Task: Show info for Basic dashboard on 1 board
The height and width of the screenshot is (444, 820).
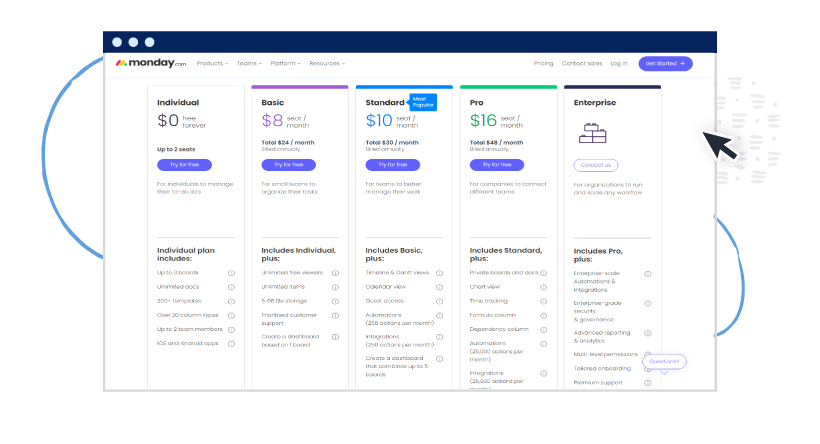Action: (335, 337)
